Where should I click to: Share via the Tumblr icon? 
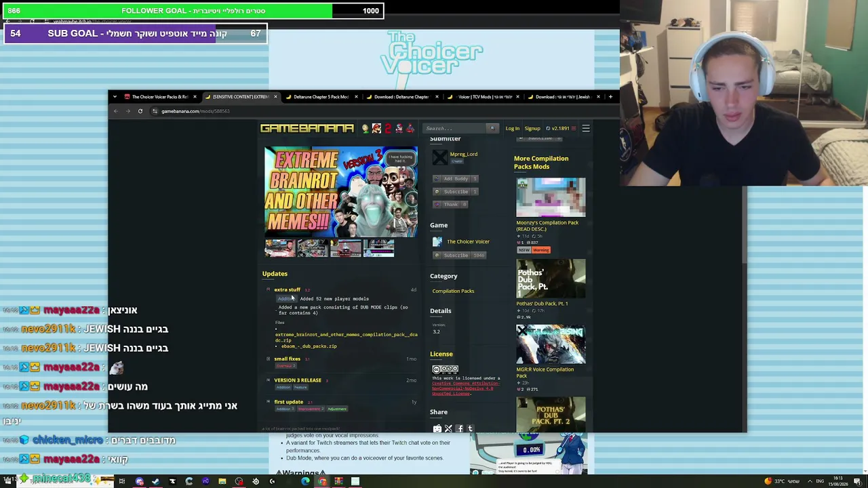click(470, 428)
